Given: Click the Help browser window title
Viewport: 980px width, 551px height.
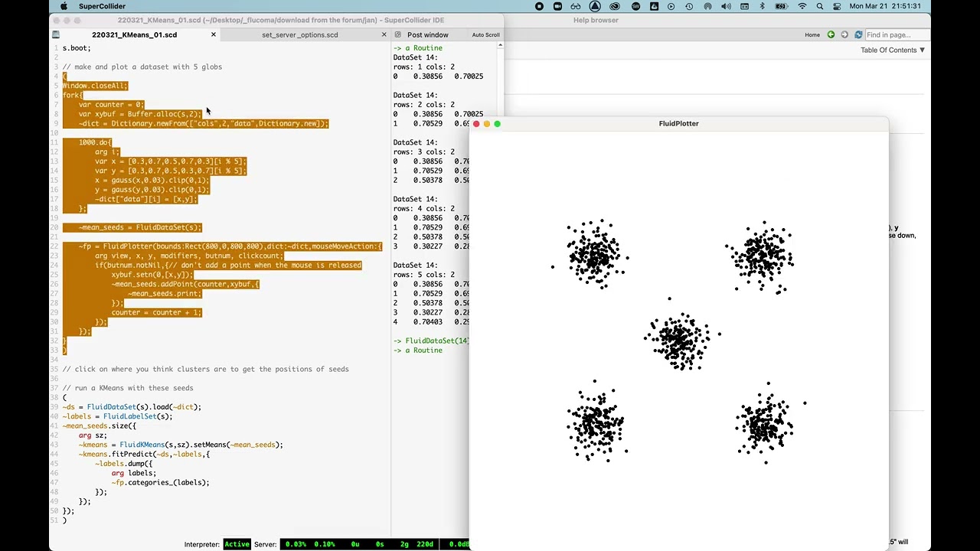Looking at the screenshot, I should point(596,20).
